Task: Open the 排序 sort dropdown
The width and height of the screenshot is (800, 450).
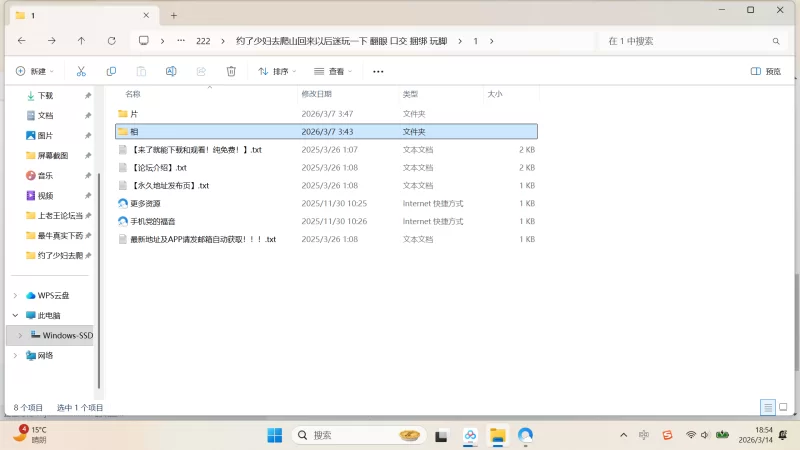Action: [278, 71]
